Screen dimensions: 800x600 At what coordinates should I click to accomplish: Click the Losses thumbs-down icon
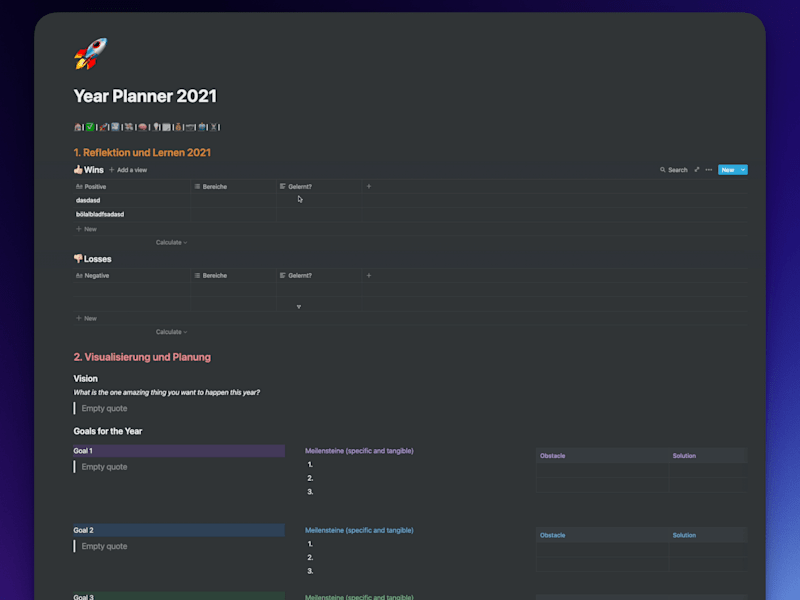78,259
